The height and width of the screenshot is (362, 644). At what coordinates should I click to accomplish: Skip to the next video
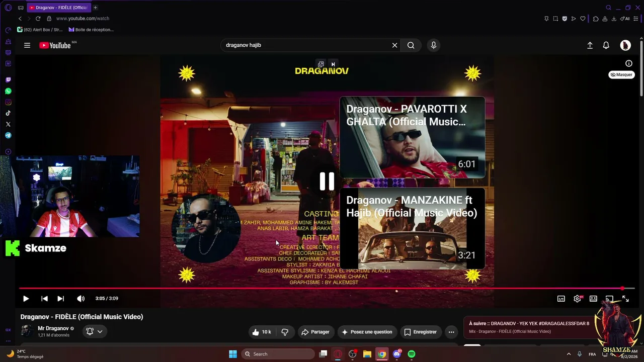[60, 299]
